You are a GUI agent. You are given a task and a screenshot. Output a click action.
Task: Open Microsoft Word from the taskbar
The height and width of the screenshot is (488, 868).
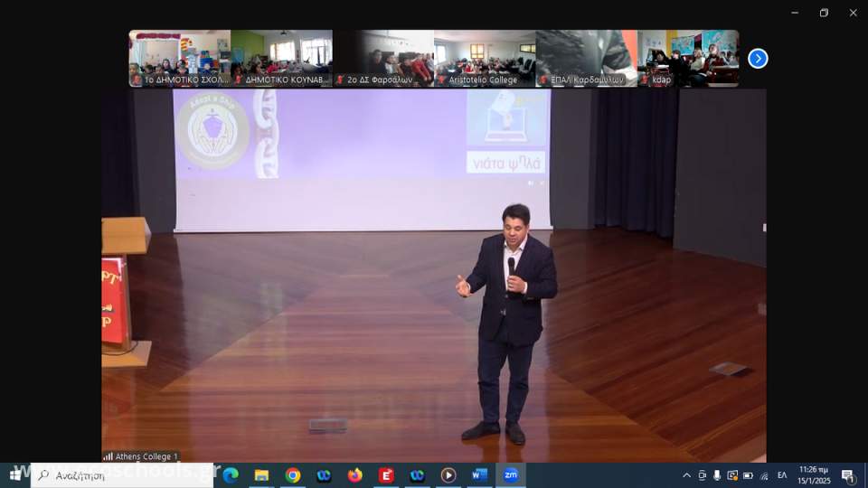click(x=479, y=475)
